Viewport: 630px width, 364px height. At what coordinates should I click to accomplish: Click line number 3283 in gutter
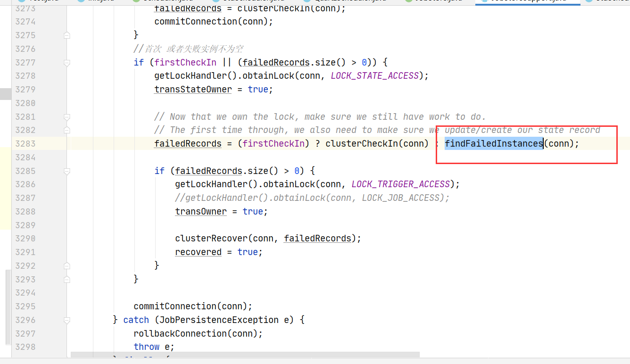coord(25,143)
